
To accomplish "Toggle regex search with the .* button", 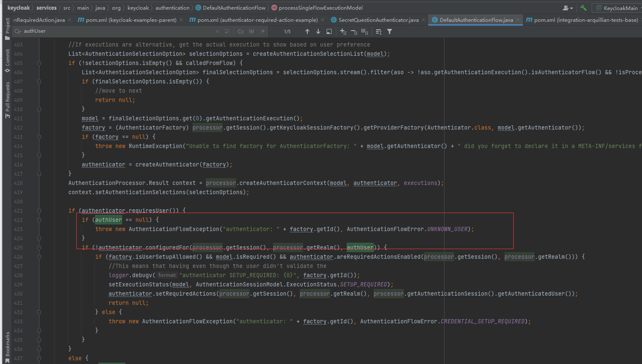I will 263,31.
